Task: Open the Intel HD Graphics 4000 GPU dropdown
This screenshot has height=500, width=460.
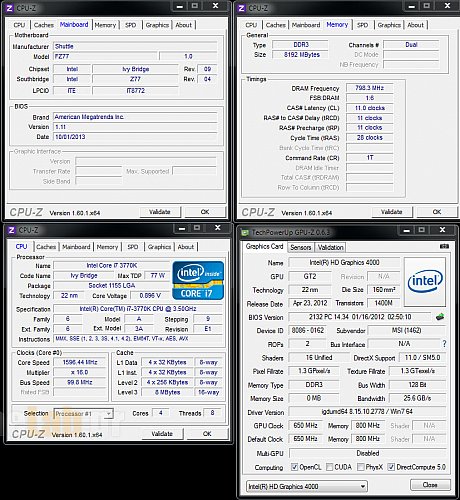Action: click(x=307, y=486)
